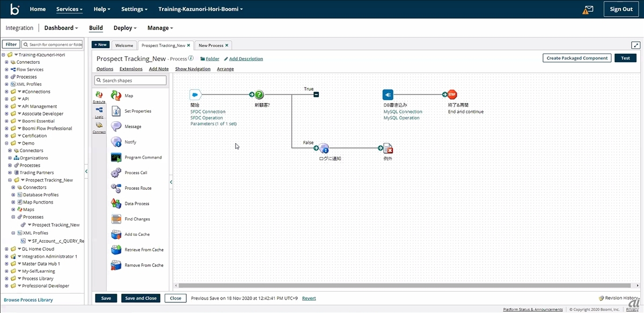This screenshot has width=644, height=313.
Task: Click the Set Properties shape icon
Action: (116, 111)
